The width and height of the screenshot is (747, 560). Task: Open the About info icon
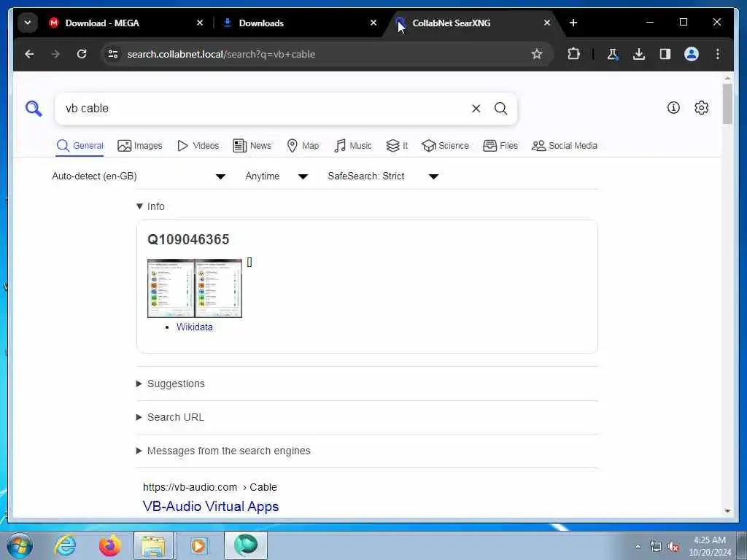point(673,108)
